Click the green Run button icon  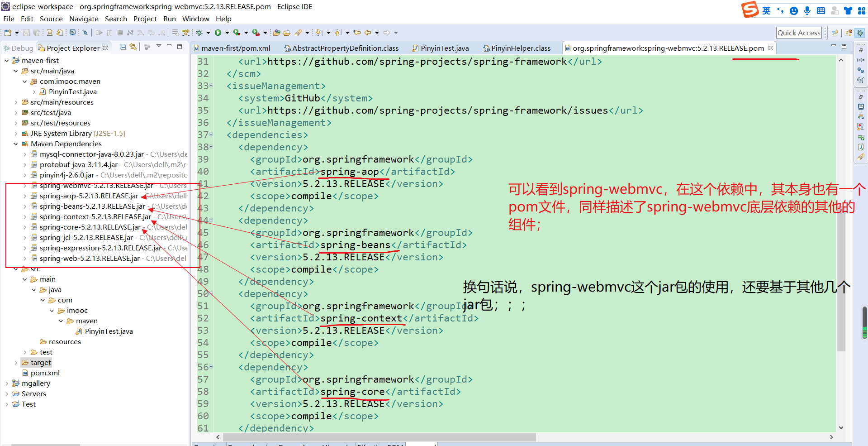(x=218, y=33)
